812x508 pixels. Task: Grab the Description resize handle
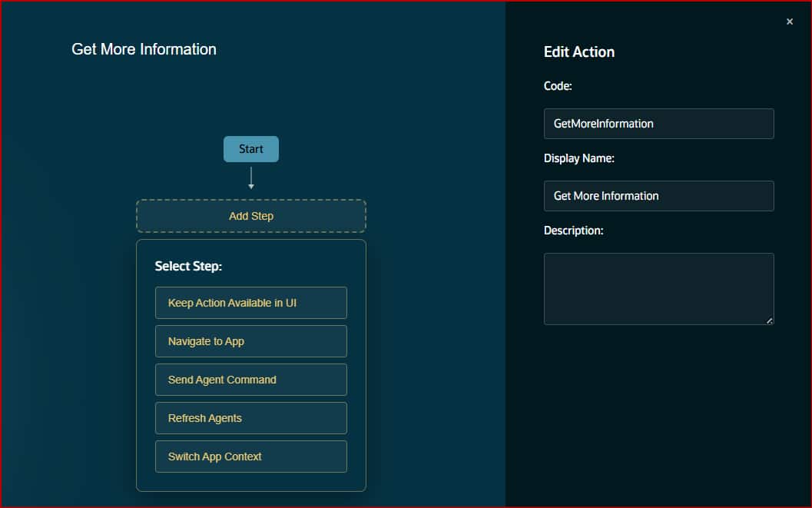[x=770, y=321]
